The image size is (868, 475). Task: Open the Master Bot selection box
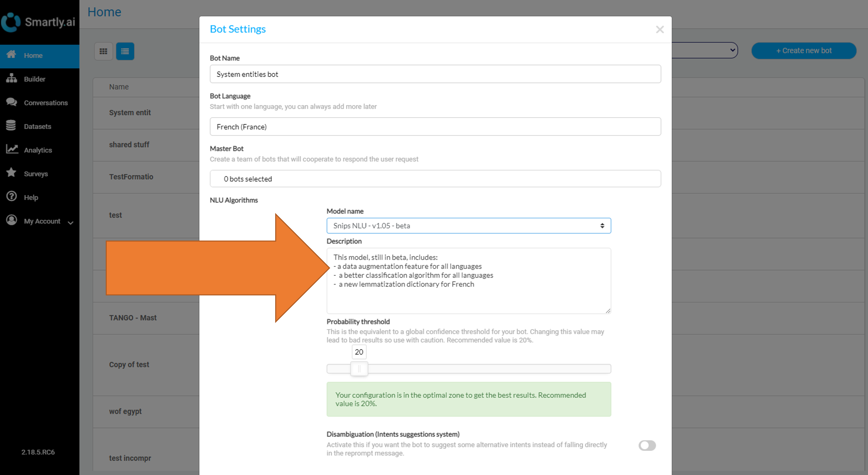[x=435, y=179]
